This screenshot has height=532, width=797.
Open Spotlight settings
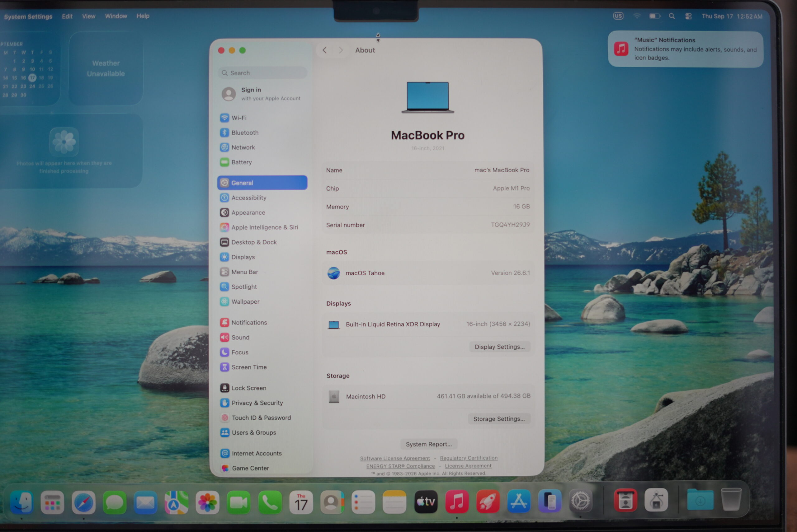262,287
